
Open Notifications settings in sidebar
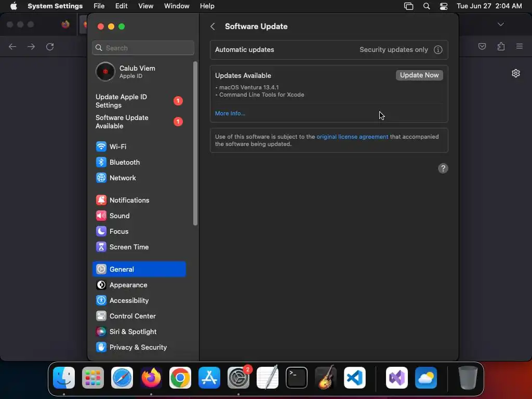tap(139, 200)
